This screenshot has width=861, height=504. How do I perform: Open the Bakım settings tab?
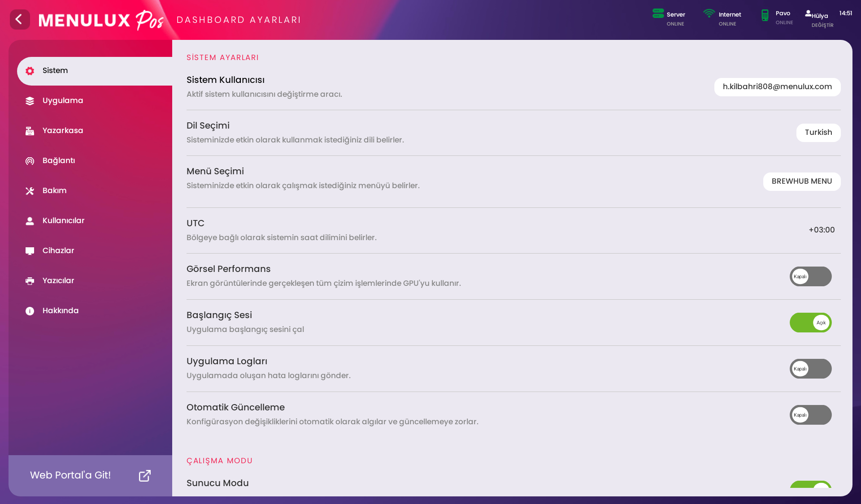95,191
